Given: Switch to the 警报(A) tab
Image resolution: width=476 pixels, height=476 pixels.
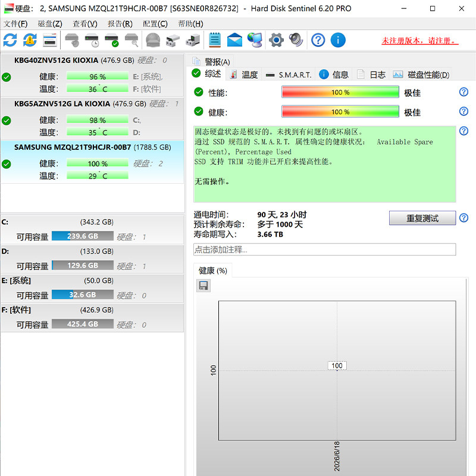Looking at the screenshot, I should click(211, 62).
